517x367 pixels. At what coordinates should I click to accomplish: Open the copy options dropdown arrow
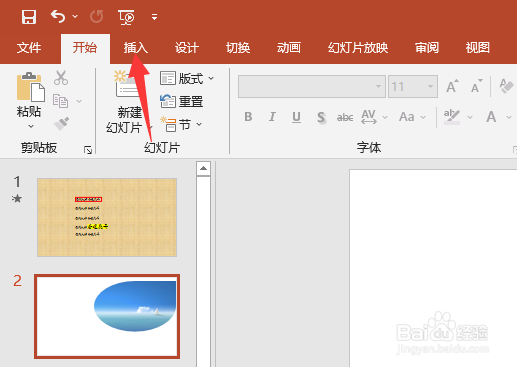79,101
